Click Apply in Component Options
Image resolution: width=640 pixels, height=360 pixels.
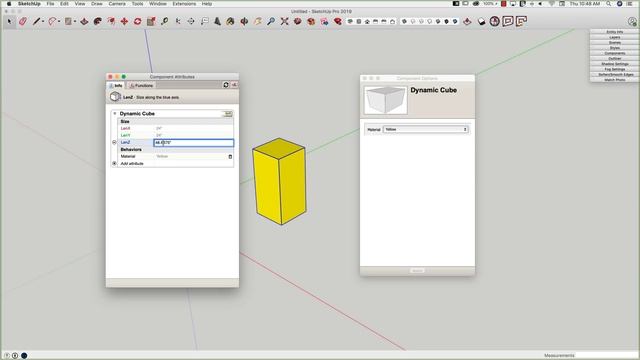tap(417, 271)
